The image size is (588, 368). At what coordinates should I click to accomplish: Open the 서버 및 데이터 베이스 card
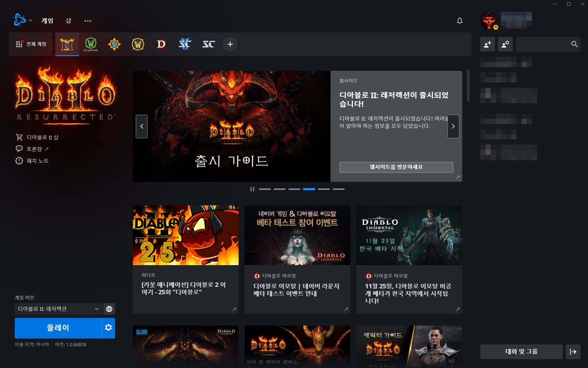coord(297,347)
